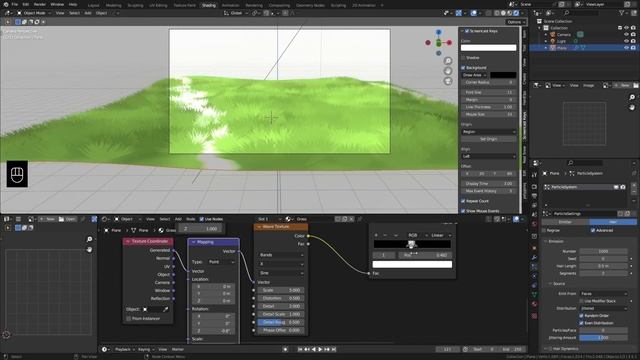This screenshot has height=360, width=640.
Task: Click the white Screencast Keys color swatch
Action: tap(489, 48)
